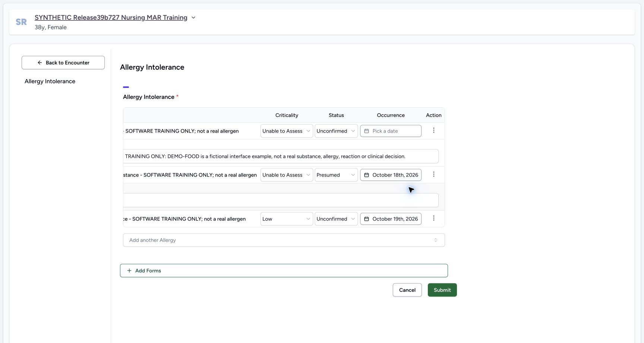Viewport: 644px width, 343px height.
Task: Click the 38y, Female patient details text
Action: 51,27
